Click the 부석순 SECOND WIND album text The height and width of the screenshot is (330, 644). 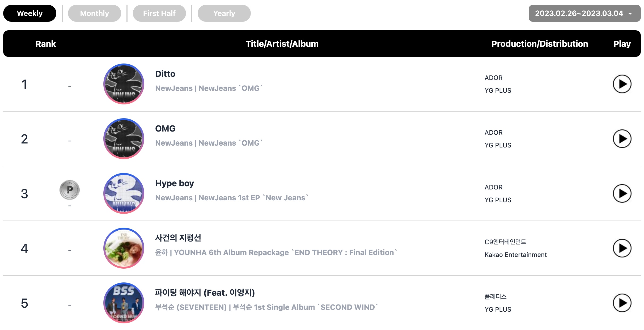[306, 307]
